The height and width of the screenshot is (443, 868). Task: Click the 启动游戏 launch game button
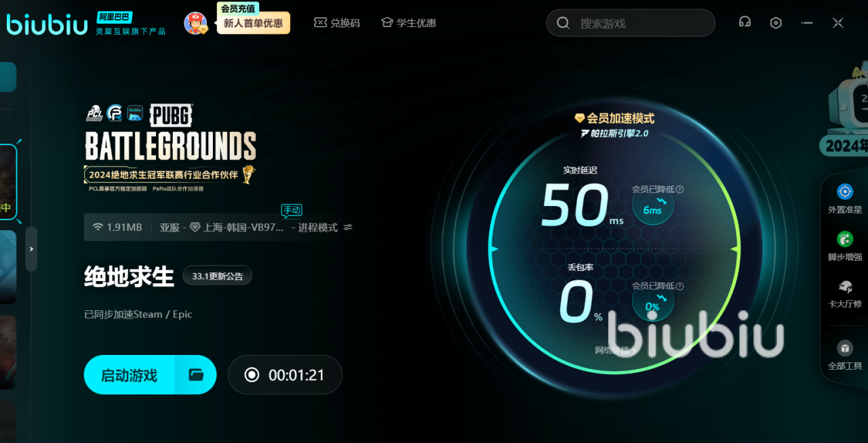(129, 375)
